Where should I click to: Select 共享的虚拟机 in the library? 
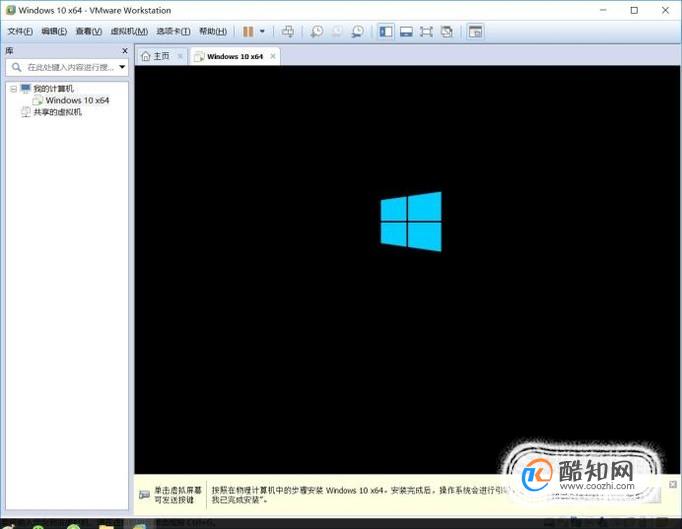[x=57, y=112]
